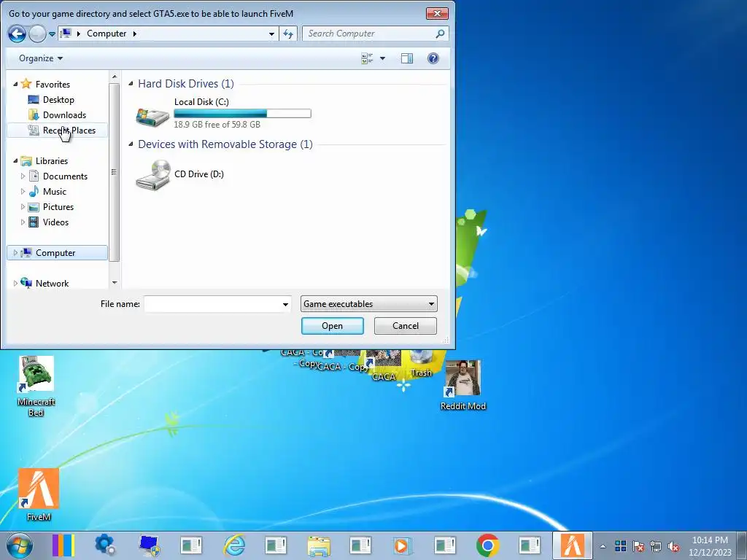This screenshot has width=747, height=560.
Task: Open the Game executables file type dropdown
Action: pos(368,304)
